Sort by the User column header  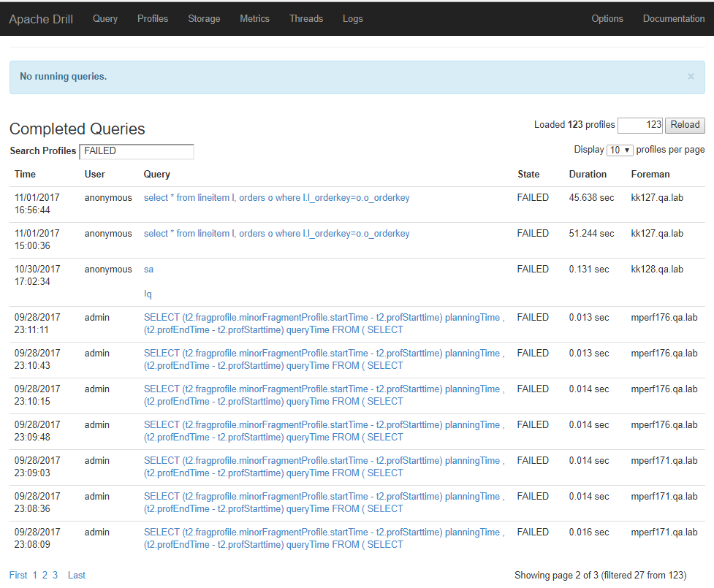click(x=95, y=175)
